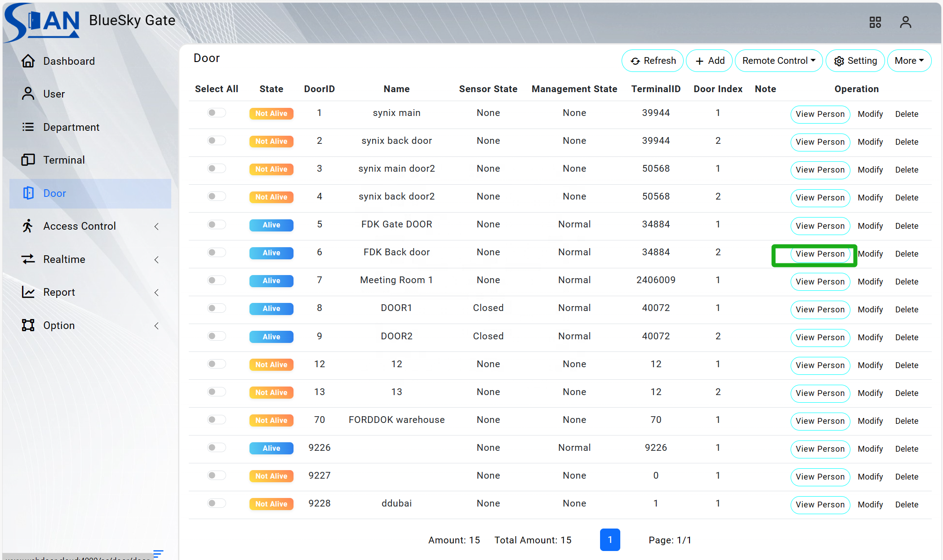Click Refresh to reload the door list
Image resolution: width=943 pixels, height=560 pixels.
pos(652,61)
